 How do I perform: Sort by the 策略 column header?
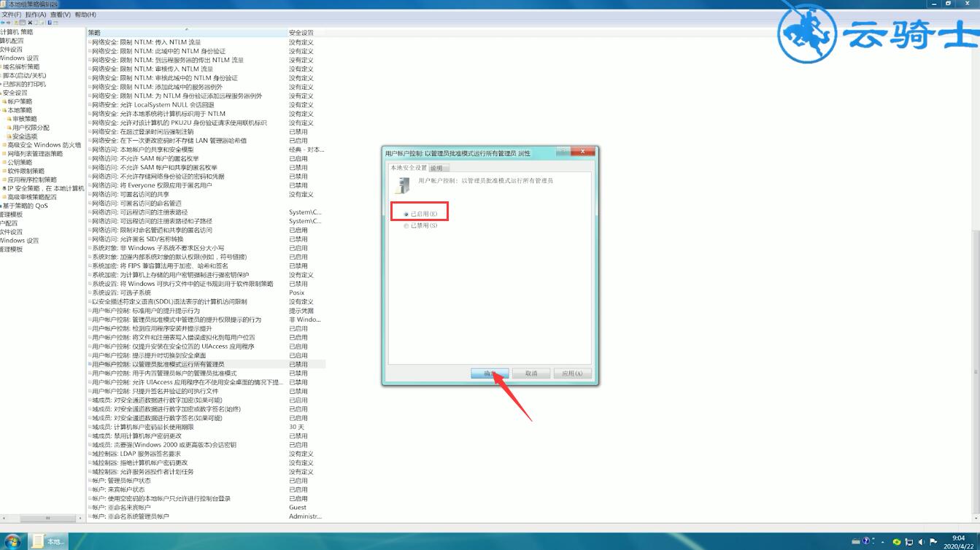187,33
